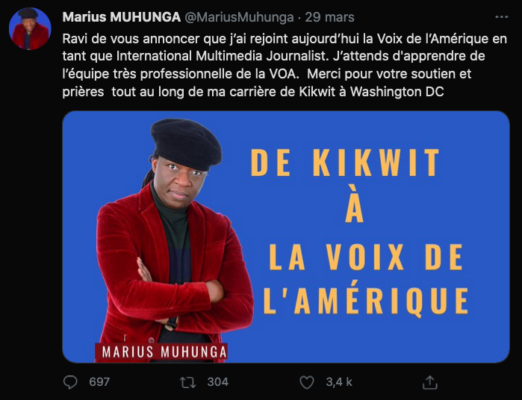Open the blue De Kikwit image

(286, 237)
